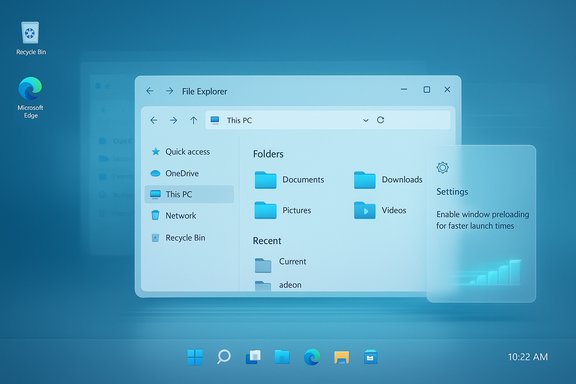Expand the address bar history dropdown
Image resolution: width=576 pixels, height=384 pixels.
(366, 120)
